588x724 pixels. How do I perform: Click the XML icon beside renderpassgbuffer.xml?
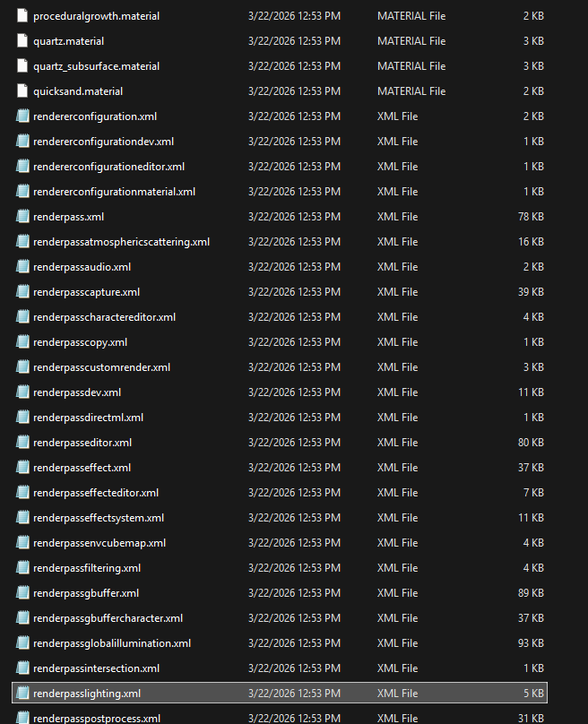pos(22,593)
